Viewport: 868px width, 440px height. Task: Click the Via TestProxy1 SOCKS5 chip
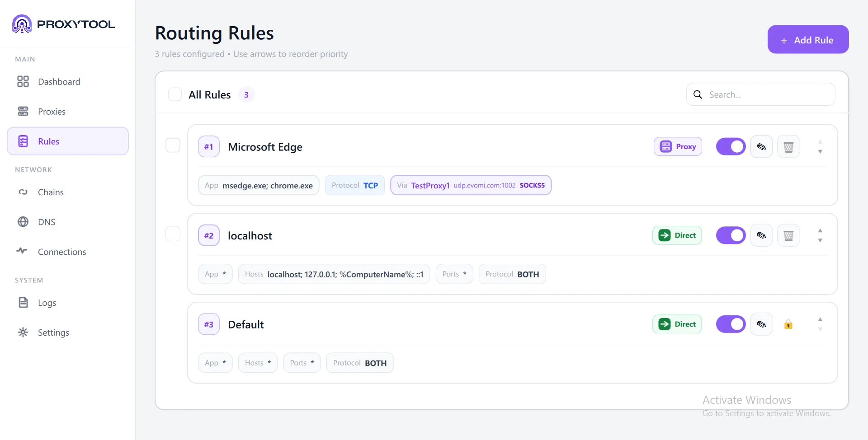(471, 185)
